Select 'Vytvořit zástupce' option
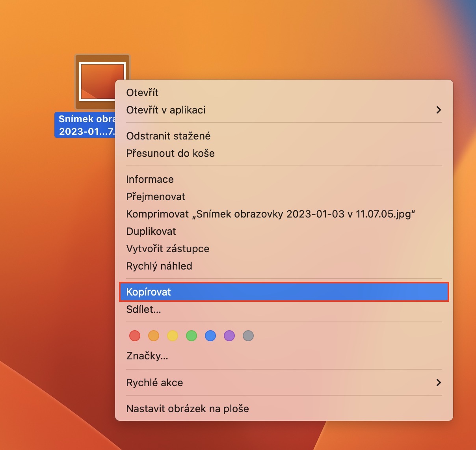Viewport: 476px width, 450px height. (284, 249)
